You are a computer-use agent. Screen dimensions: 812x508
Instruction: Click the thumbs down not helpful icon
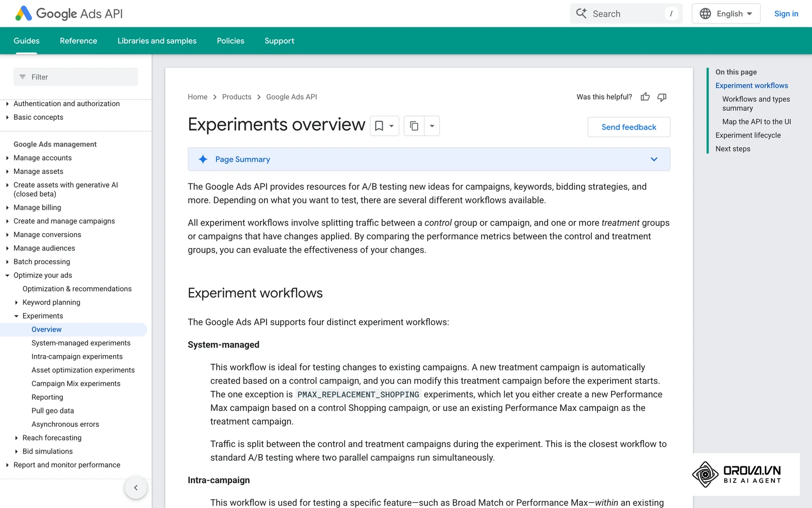point(662,97)
